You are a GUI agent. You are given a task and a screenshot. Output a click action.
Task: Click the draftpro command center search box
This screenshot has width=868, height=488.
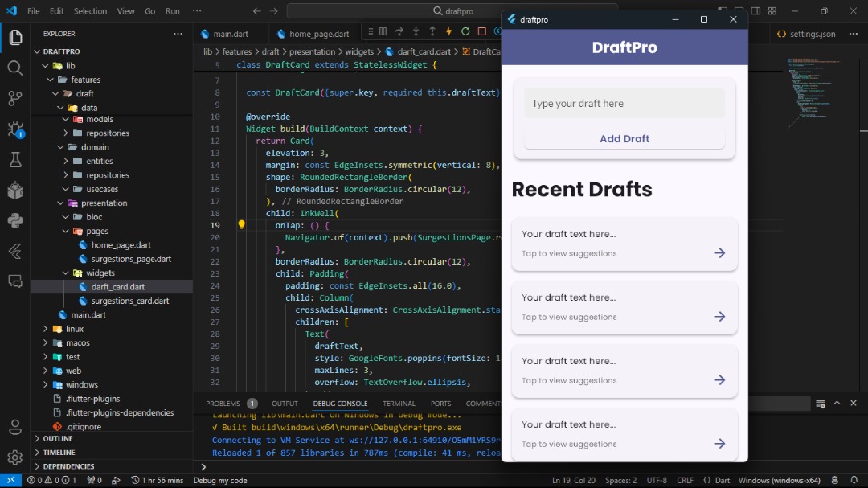[x=452, y=11]
